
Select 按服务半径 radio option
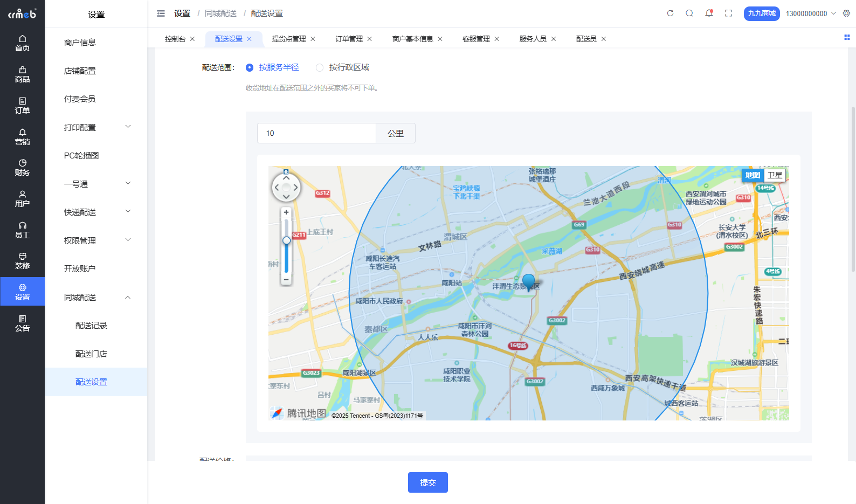pos(272,67)
